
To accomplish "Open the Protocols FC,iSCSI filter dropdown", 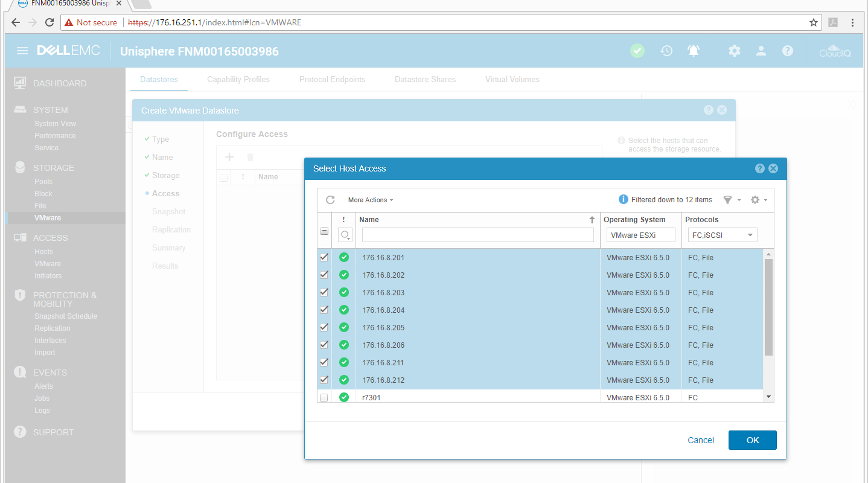I will click(723, 235).
